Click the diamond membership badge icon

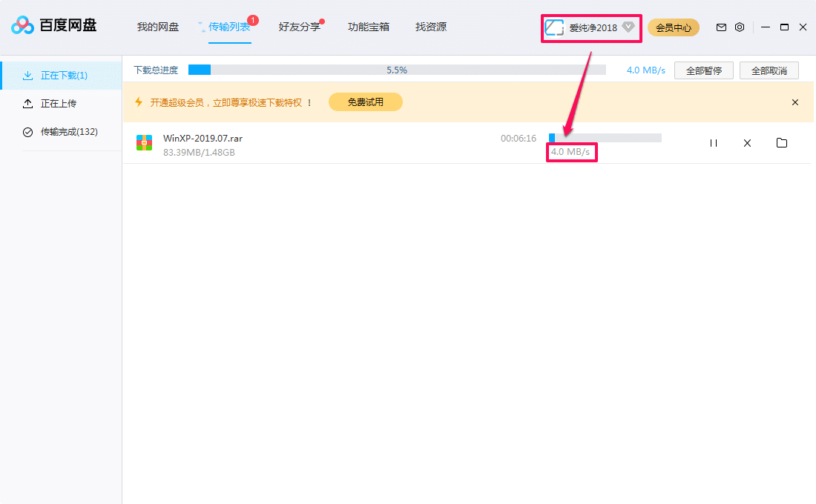point(628,28)
